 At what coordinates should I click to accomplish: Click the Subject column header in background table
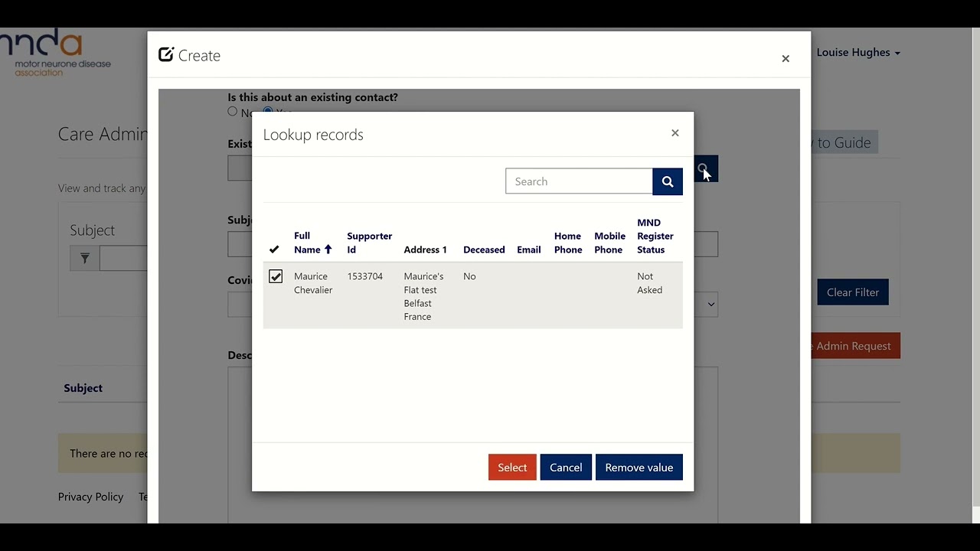[83, 388]
